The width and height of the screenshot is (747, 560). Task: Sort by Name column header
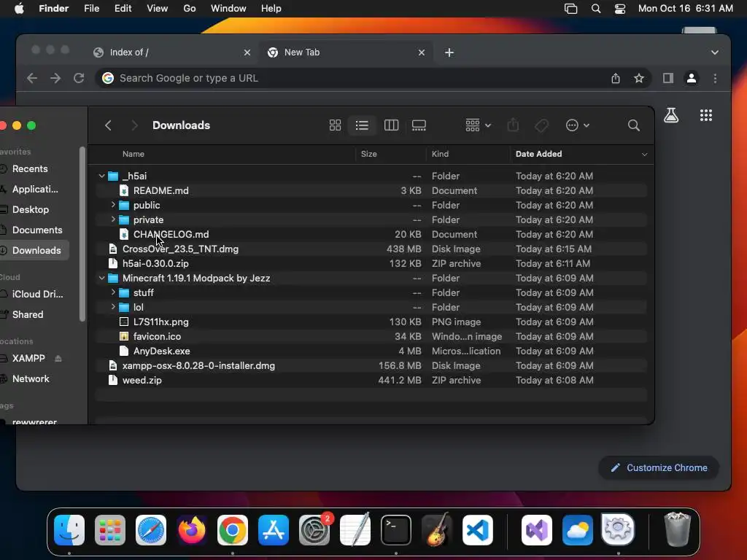133,154
